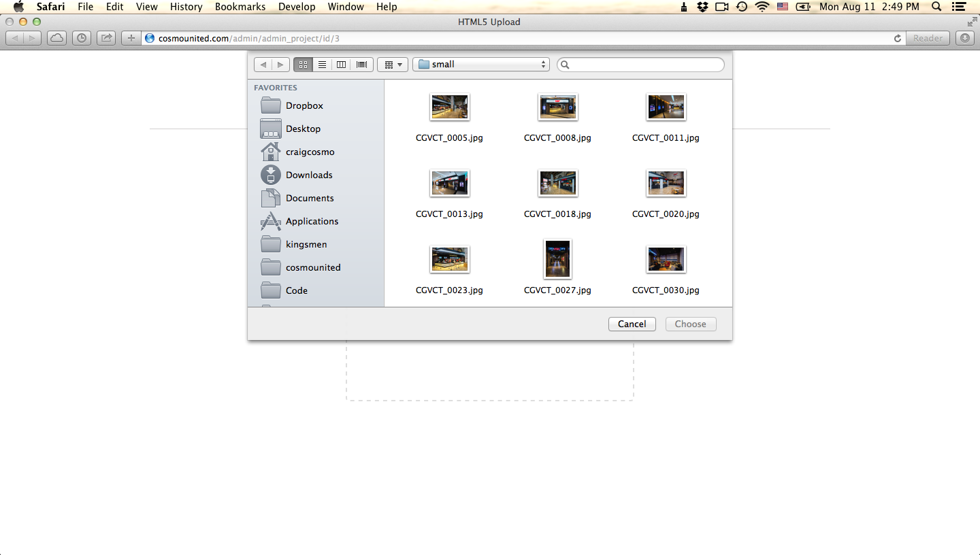Screen dimensions: 980x555
Task: Open the Help menu
Action: [387, 7]
